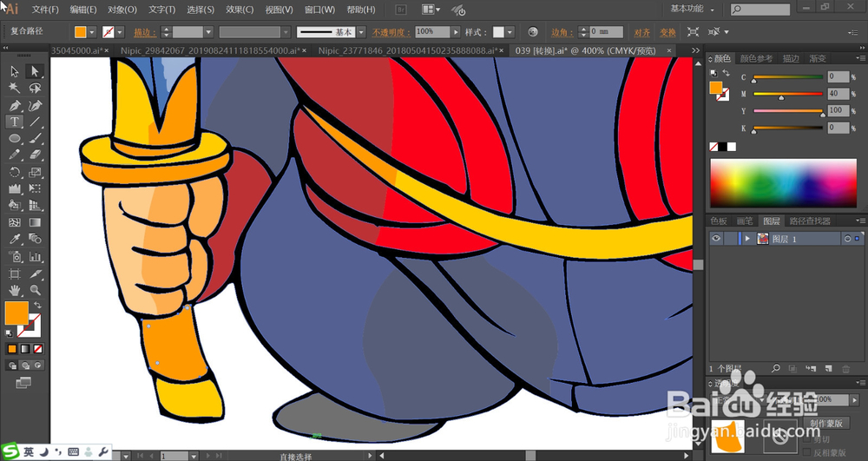Click delete layer trash icon

pyautogui.click(x=845, y=369)
